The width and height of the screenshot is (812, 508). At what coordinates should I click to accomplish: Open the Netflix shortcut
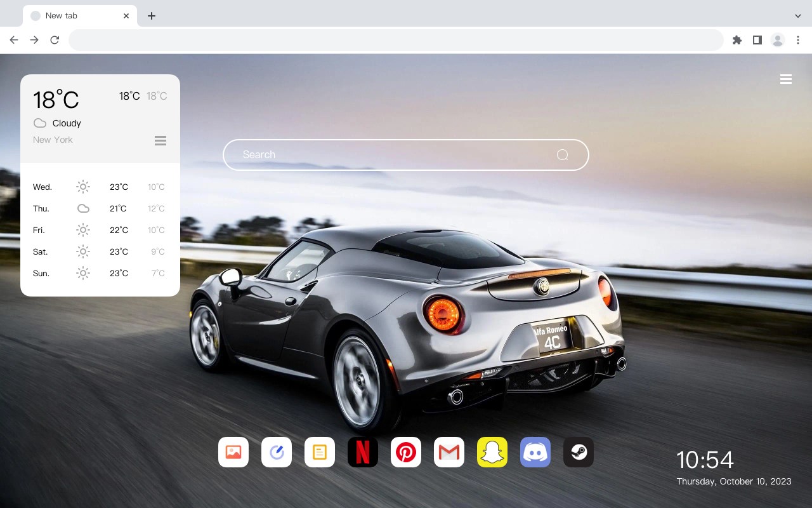pos(363,452)
